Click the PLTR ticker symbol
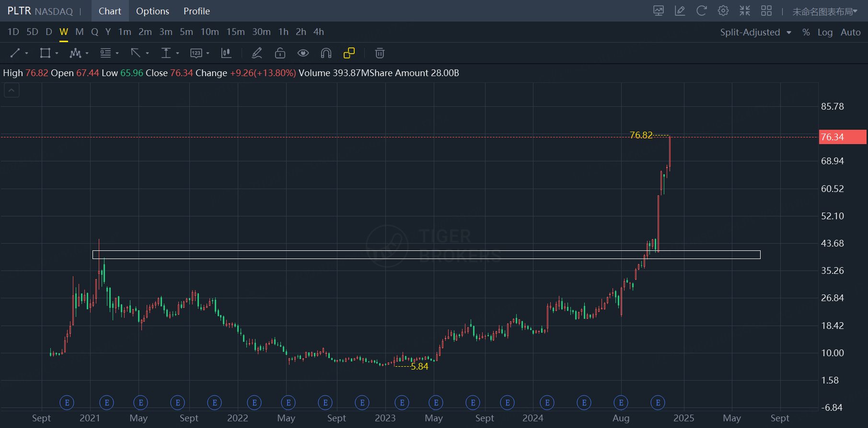Image resolution: width=868 pixels, height=428 pixels. click(19, 11)
